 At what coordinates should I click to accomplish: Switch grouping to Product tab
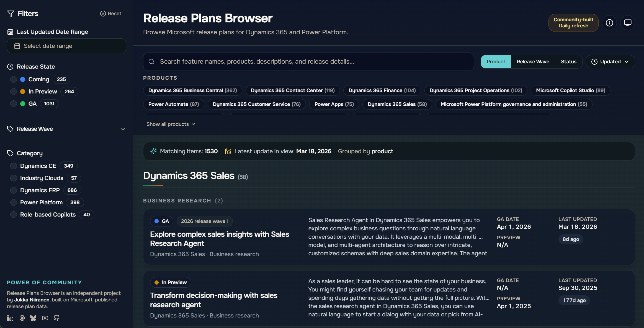tap(496, 62)
